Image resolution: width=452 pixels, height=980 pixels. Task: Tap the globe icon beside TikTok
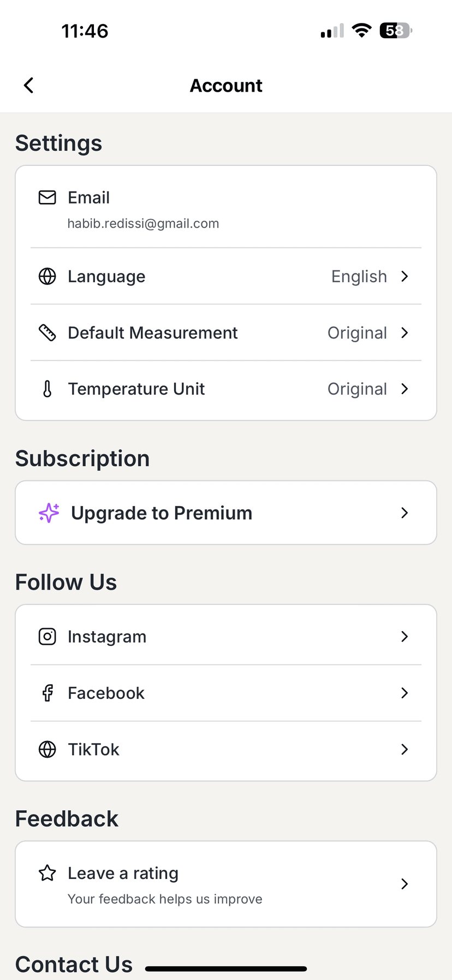pos(47,749)
